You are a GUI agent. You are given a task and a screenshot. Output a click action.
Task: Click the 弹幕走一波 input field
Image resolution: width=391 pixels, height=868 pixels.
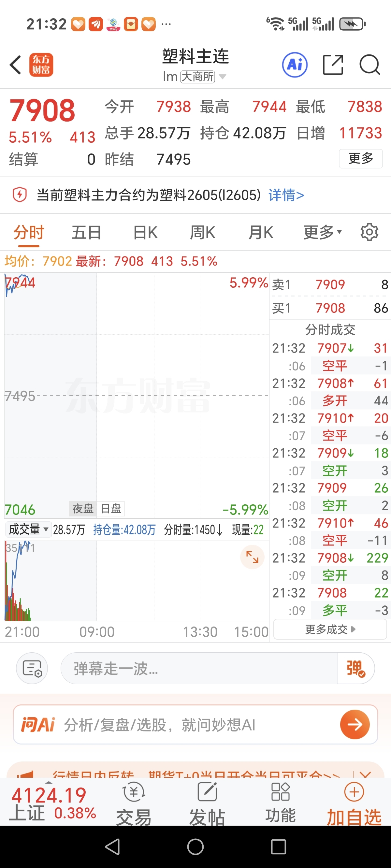[x=199, y=668]
